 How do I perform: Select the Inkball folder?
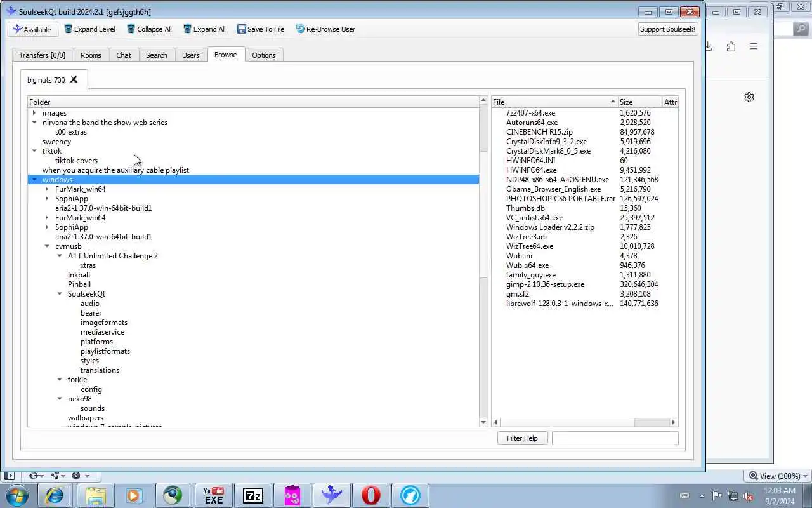(79, 275)
